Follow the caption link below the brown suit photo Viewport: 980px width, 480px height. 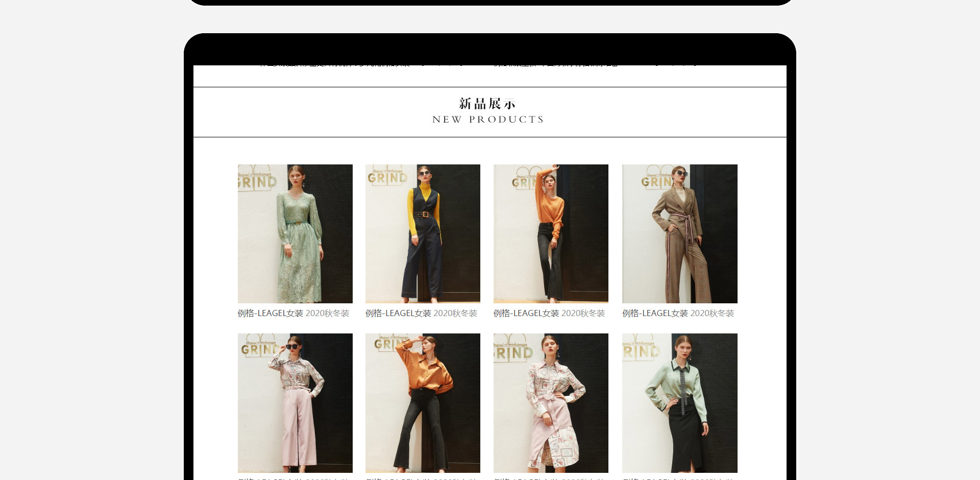[x=678, y=313]
